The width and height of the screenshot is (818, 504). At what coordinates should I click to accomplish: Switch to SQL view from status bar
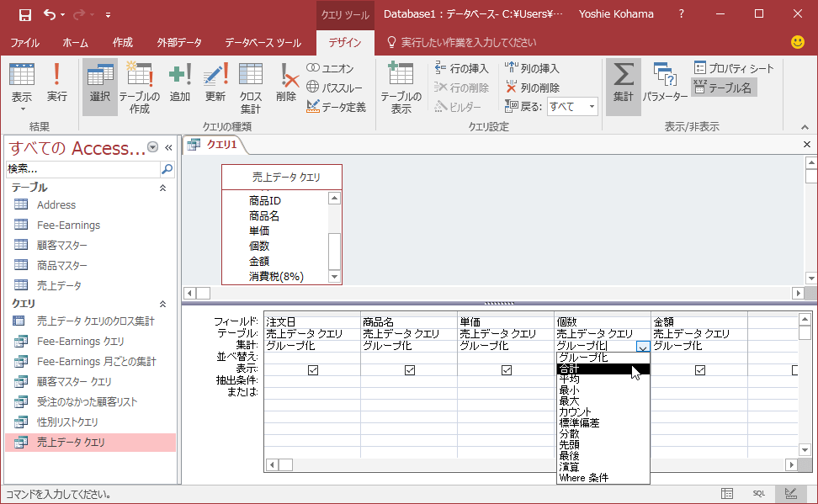(758, 494)
